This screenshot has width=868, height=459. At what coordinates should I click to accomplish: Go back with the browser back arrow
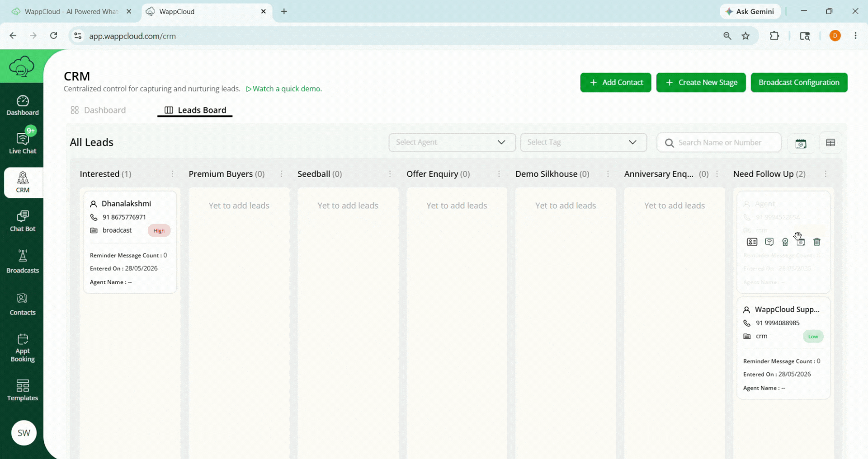(x=13, y=36)
